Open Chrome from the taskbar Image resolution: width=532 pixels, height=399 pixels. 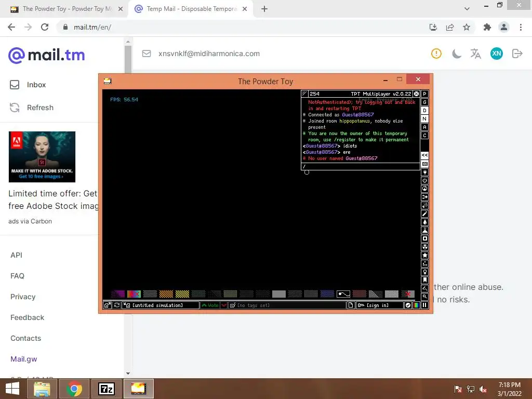(74, 389)
